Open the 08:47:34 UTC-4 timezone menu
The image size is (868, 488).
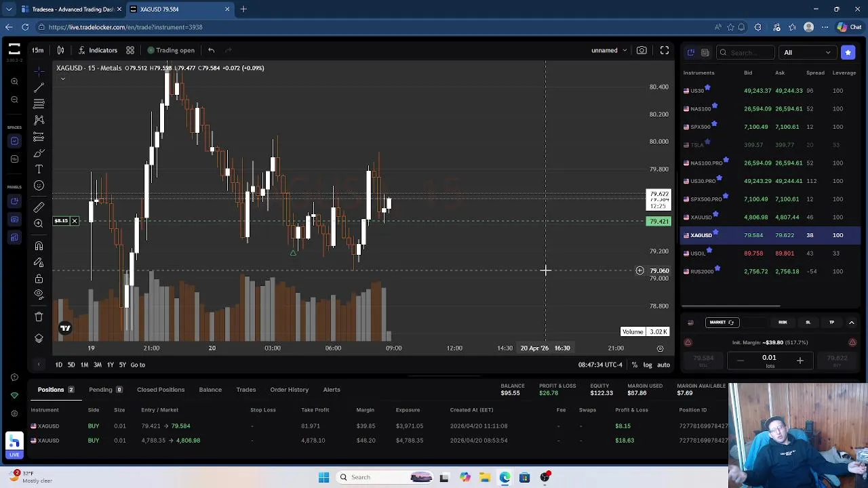(x=601, y=365)
